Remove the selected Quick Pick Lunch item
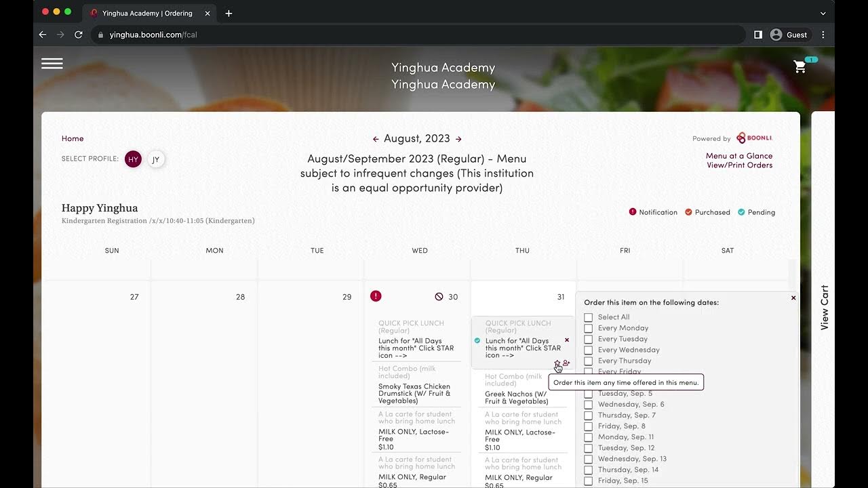The width and height of the screenshot is (868, 488). pyautogui.click(x=567, y=340)
